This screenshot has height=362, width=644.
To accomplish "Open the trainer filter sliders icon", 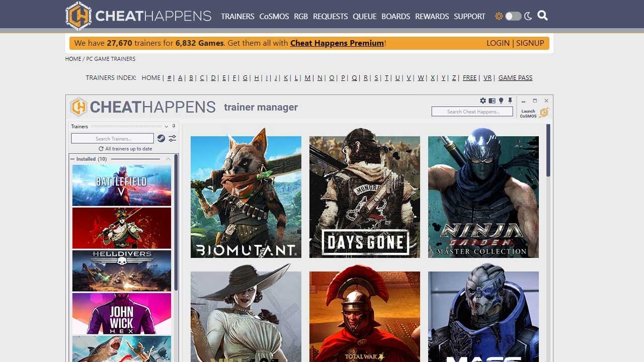I will pyautogui.click(x=172, y=138).
